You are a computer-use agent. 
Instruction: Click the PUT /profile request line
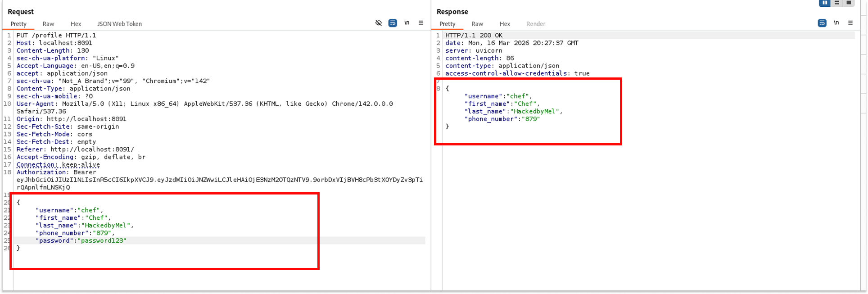56,35
